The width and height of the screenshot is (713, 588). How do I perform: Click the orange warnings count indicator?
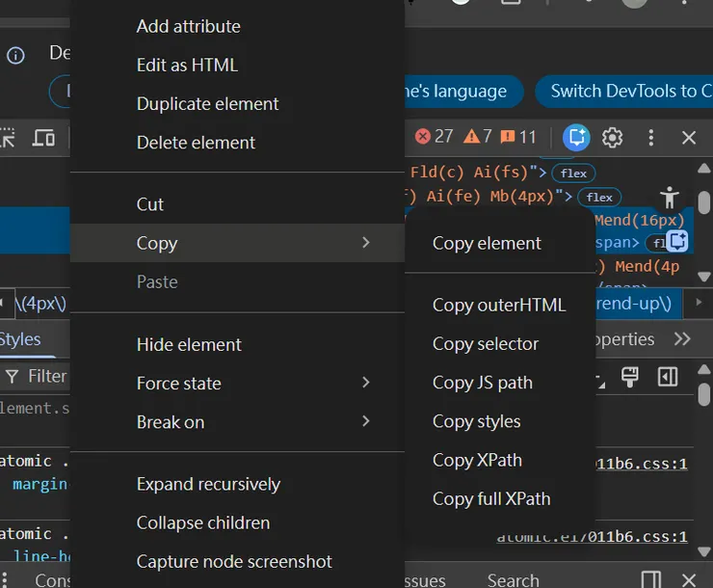[x=479, y=137]
